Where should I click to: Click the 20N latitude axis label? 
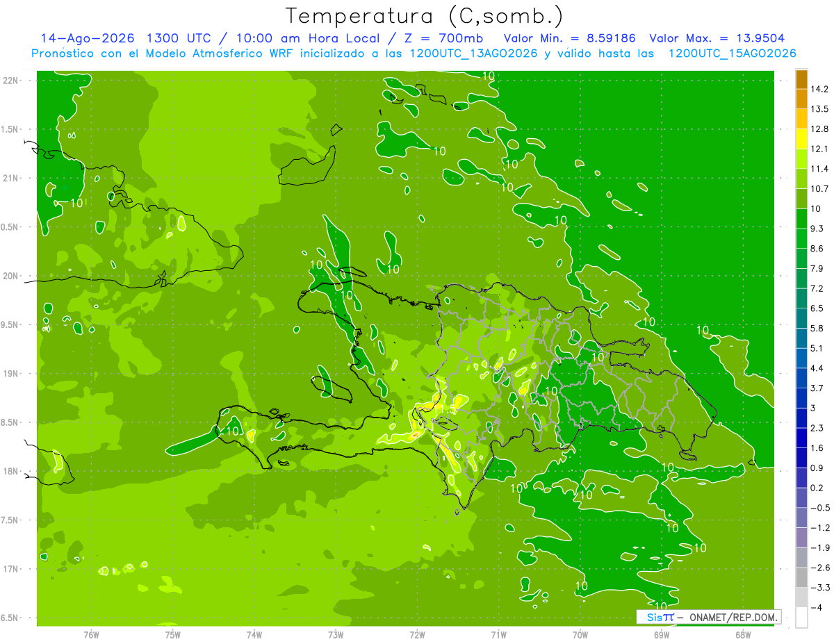coord(12,276)
